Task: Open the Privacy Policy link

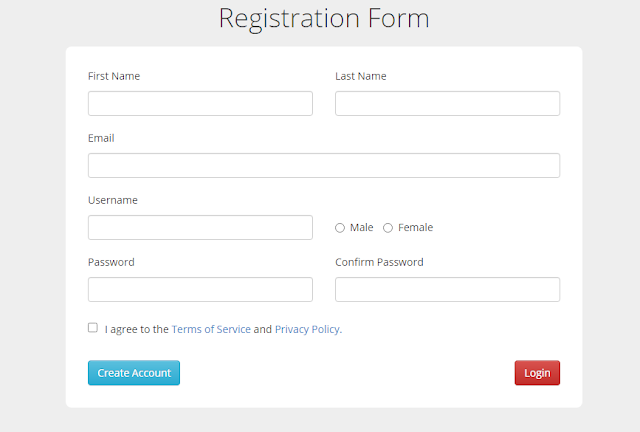Action: click(x=307, y=329)
